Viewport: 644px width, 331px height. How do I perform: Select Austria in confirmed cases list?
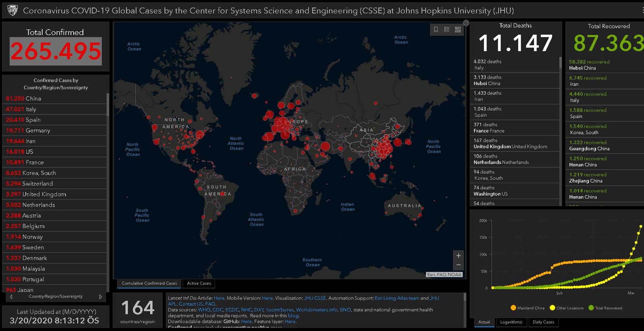point(54,215)
